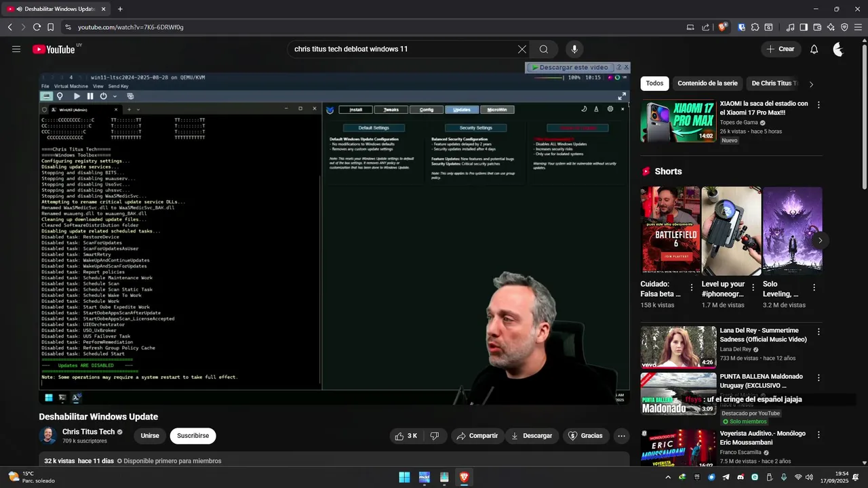Show next Shorts with the arrow
The width and height of the screenshot is (868, 488).
820,241
